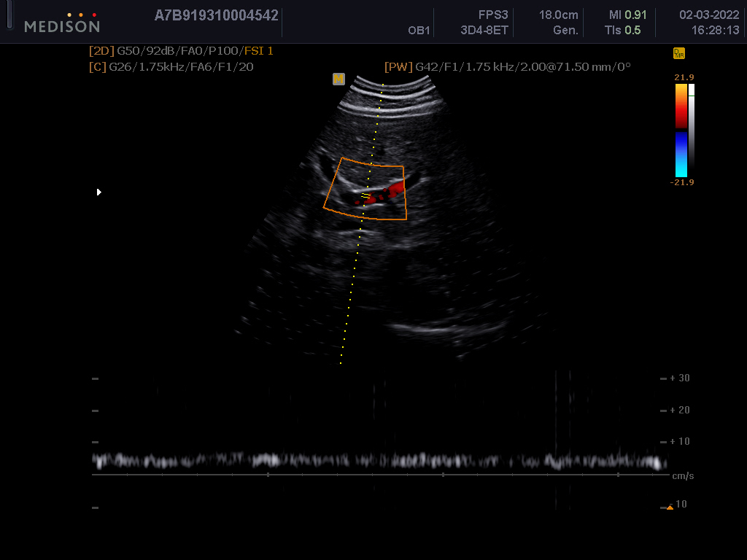Click the patient ID A7B919310004542
This screenshot has height=560, width=747.
click(x=217, y=15)
